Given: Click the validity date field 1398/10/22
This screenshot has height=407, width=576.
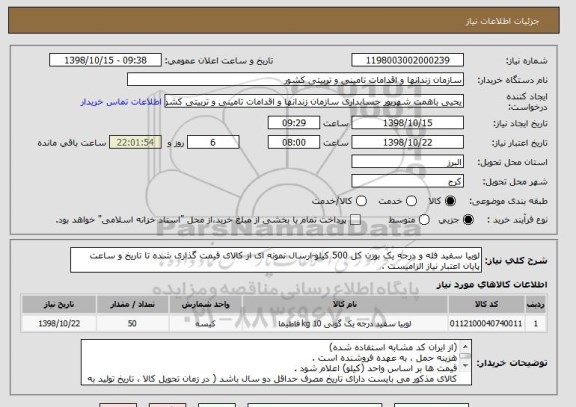Looking at the screenshot, I should point(407,142).
